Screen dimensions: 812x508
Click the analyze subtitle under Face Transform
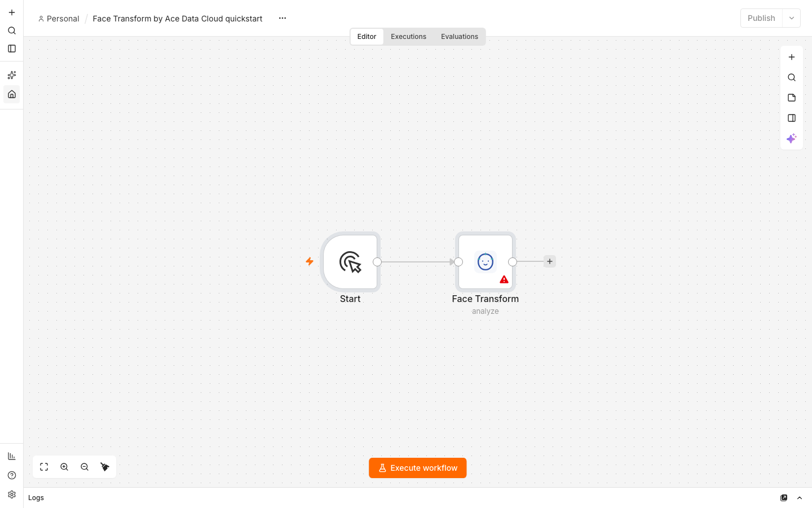click(x=486, y=311)
